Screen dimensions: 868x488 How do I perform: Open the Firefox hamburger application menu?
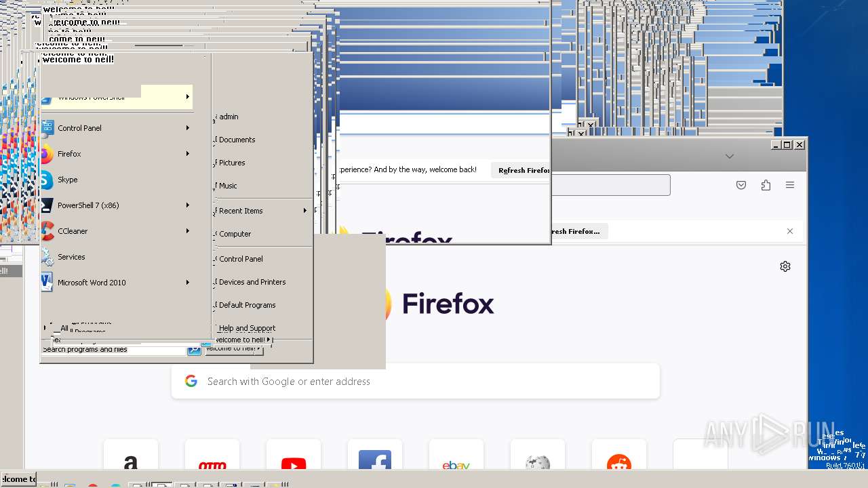(x=790, y=185)
